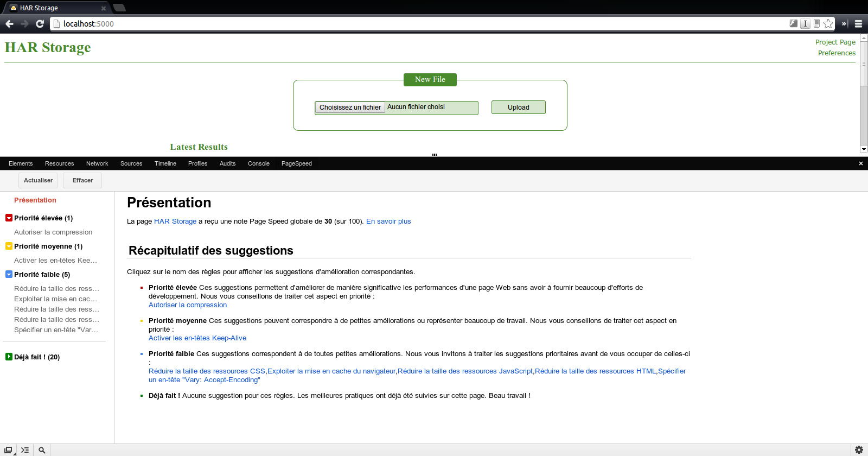Screen dimensions: 868x456
Task: Open a new browser tab
Action: tap(119, 8)
